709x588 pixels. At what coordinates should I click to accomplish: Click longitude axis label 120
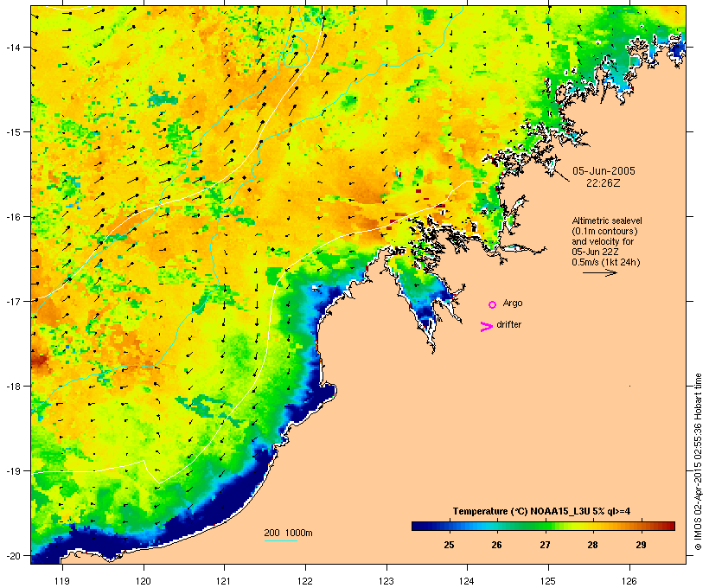tap(144, 581)
